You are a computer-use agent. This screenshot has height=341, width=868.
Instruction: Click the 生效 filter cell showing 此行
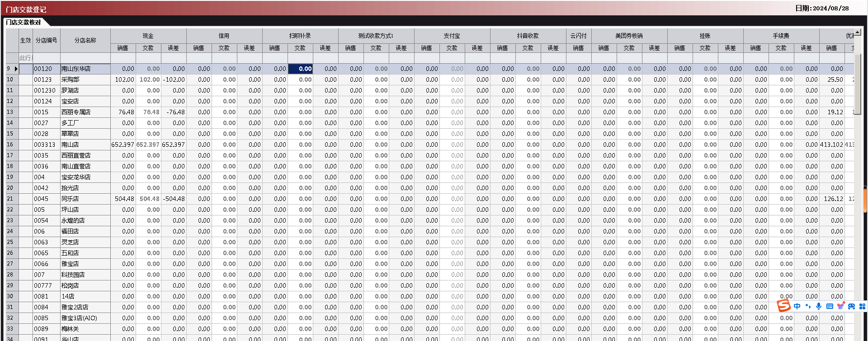pos(26,58)
